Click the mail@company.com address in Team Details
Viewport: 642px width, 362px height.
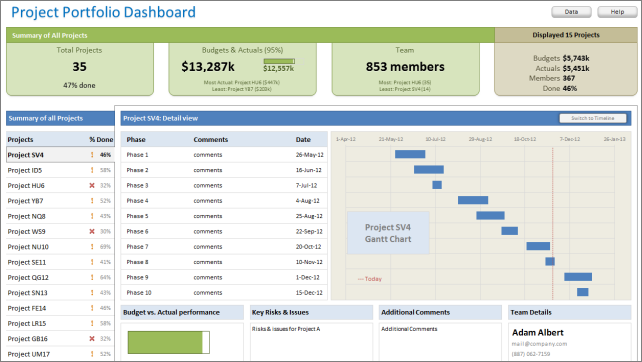[539, 344]
